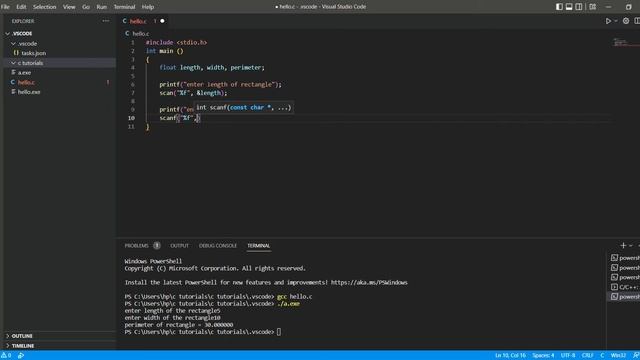The height and width of the screenshot is (360, 640).
Task: Open the View menu
Action: pyautogui.click(x=69, y=7)
